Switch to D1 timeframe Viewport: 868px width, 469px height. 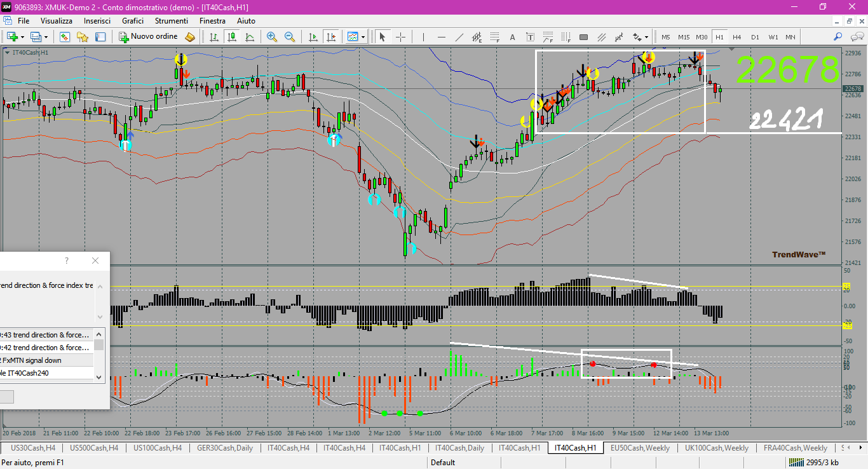[755, 37]
